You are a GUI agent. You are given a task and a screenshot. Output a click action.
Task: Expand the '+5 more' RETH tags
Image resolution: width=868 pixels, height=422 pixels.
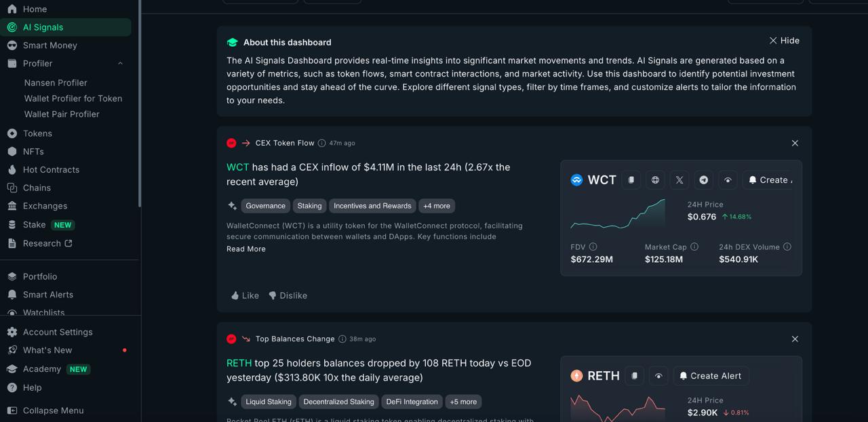[464, 402]
